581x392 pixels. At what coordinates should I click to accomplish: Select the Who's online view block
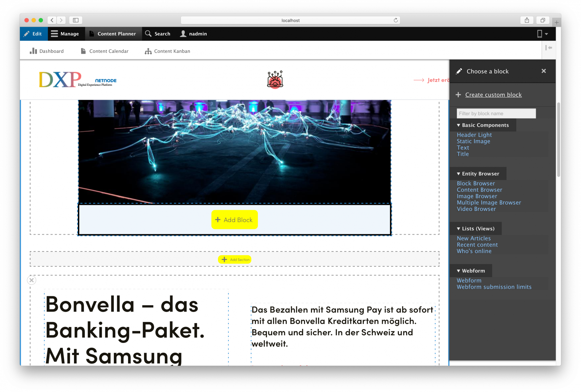pyautogui.click(x=474, y=251)
